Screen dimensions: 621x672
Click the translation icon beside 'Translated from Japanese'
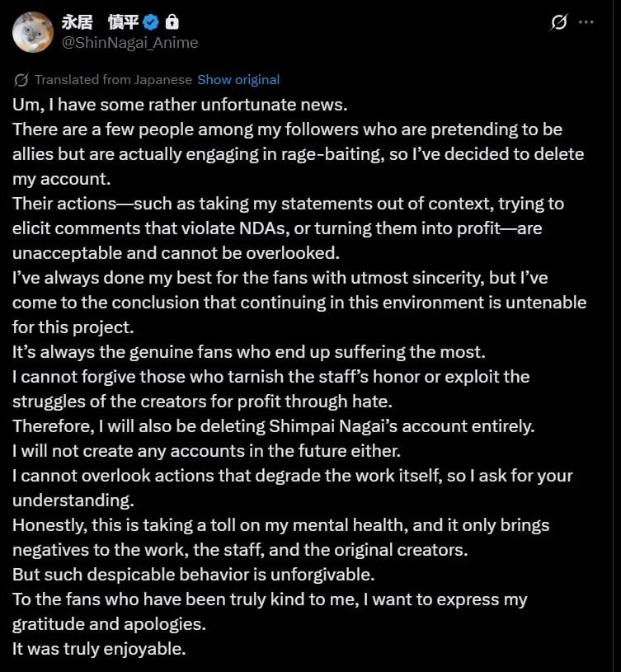[21, 80]
